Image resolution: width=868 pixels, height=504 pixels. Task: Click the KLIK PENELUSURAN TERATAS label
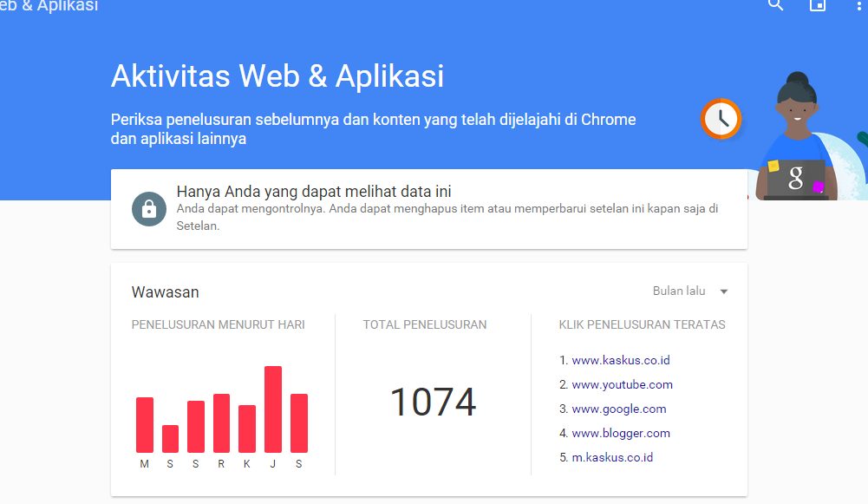643,324
